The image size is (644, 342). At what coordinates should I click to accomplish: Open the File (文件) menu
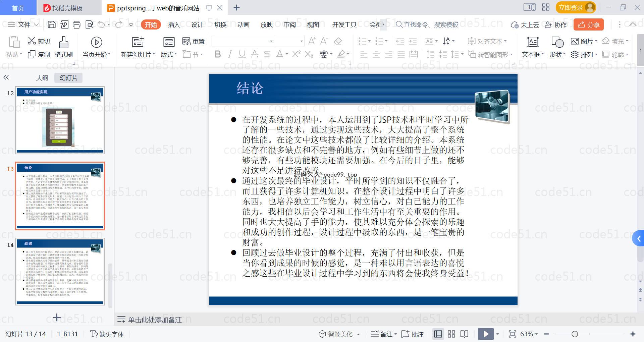click(x=23, y=24)
